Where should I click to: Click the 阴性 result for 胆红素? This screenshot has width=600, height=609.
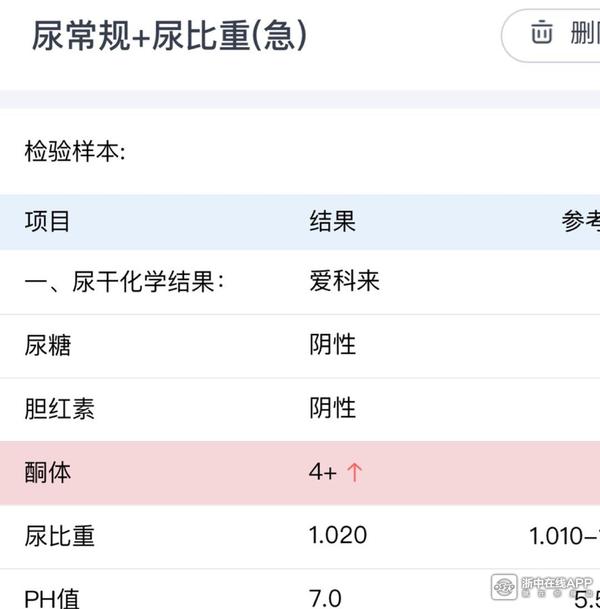tap(332, 408)
